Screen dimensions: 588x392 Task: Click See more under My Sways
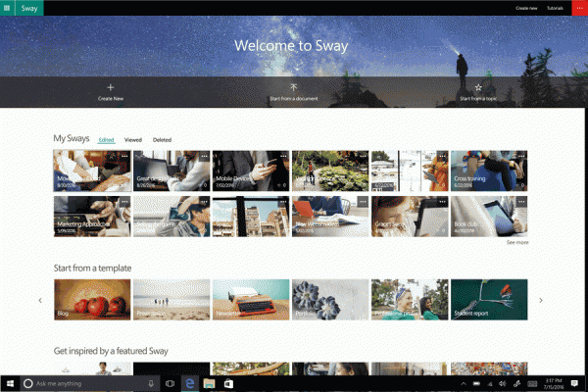coord(517,243)
